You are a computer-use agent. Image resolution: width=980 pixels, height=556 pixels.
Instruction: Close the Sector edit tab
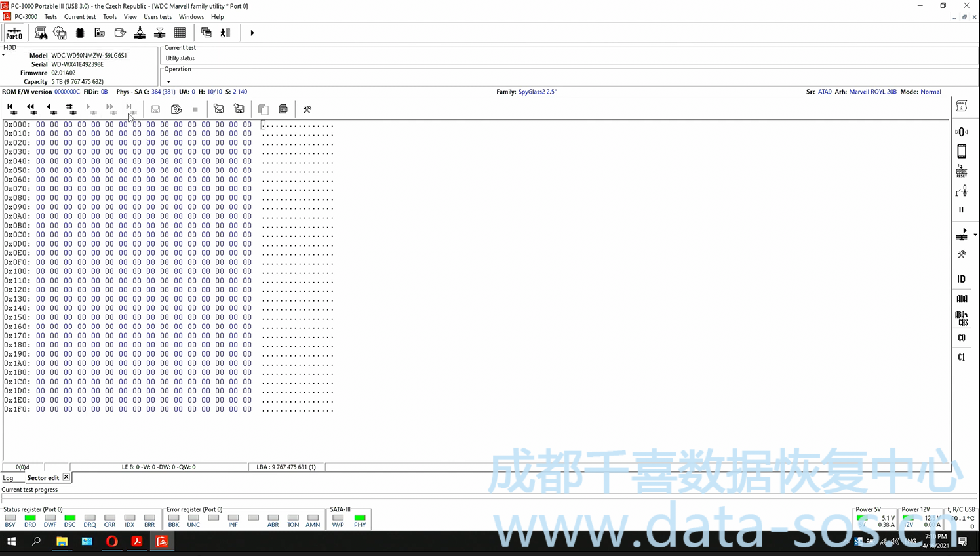[66, 477]
